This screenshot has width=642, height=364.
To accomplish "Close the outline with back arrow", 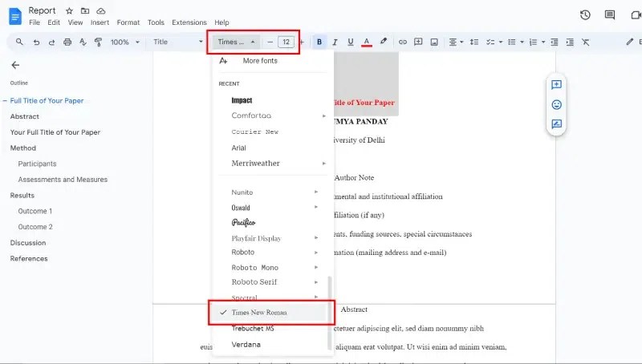I will point(15,65).
